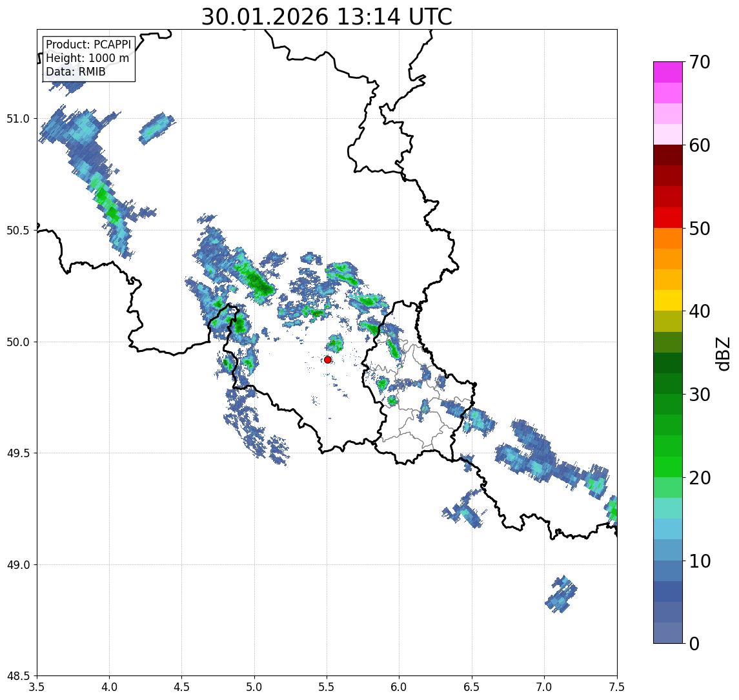Click the 40 tick label on colorbar
Image resolution: width=739 pixels, height=700 pixels.
pos(700,311)
